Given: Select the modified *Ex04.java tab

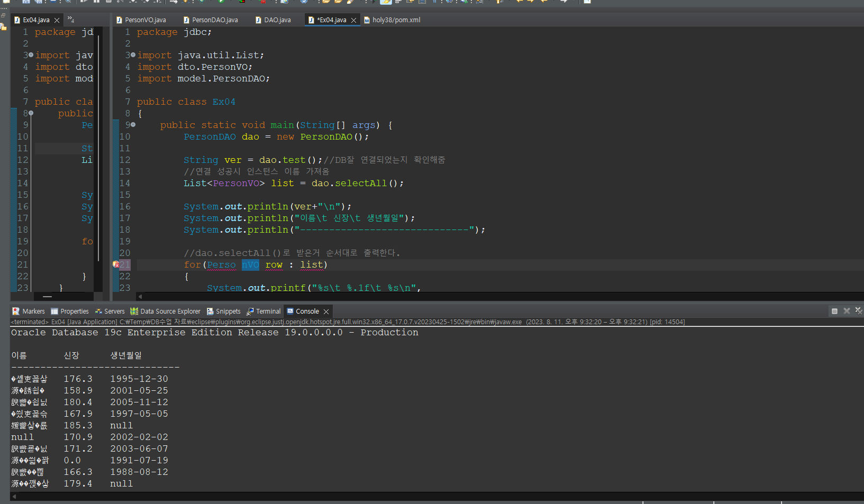Looking at the screenshot, I should pos(328,20).
